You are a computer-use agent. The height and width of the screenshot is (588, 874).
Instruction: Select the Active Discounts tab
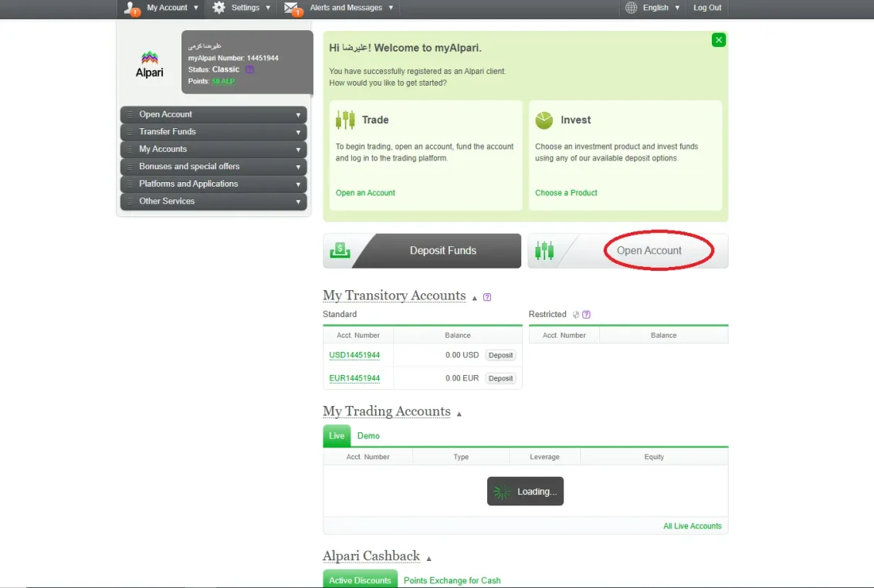(360, 580)
